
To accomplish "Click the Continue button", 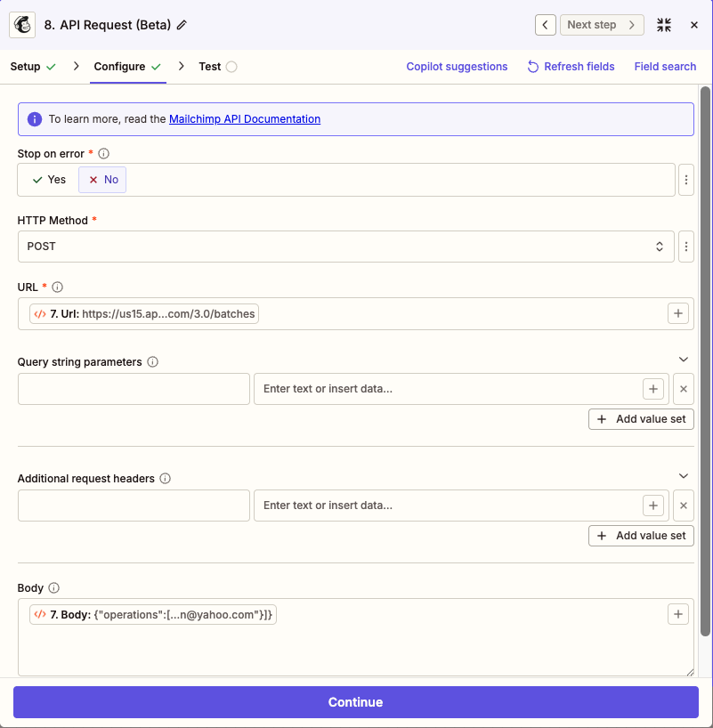I will pyautogui.click(x=356, y=702).
